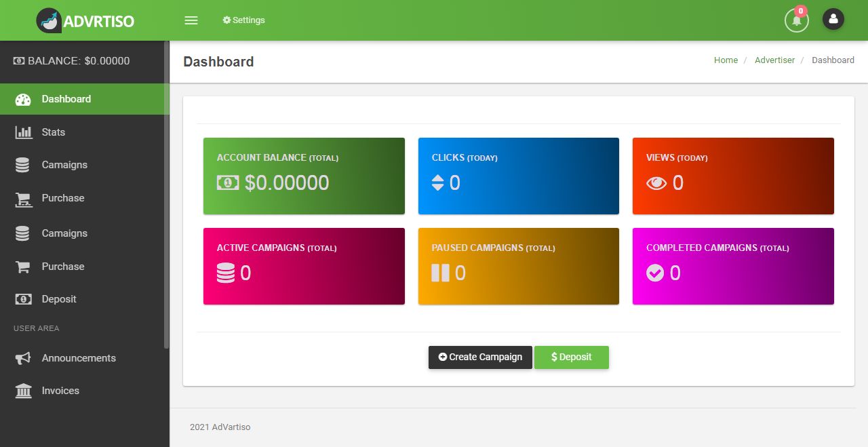Click Paused Campaigns (Total) title
The image size is (868, 447).
493,248
